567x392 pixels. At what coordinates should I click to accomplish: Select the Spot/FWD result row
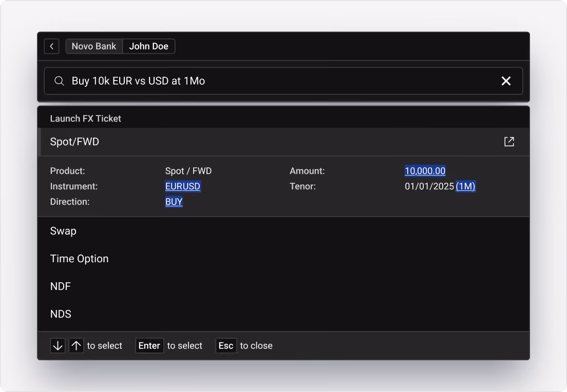pyautogui.click(x=283, y=142)
